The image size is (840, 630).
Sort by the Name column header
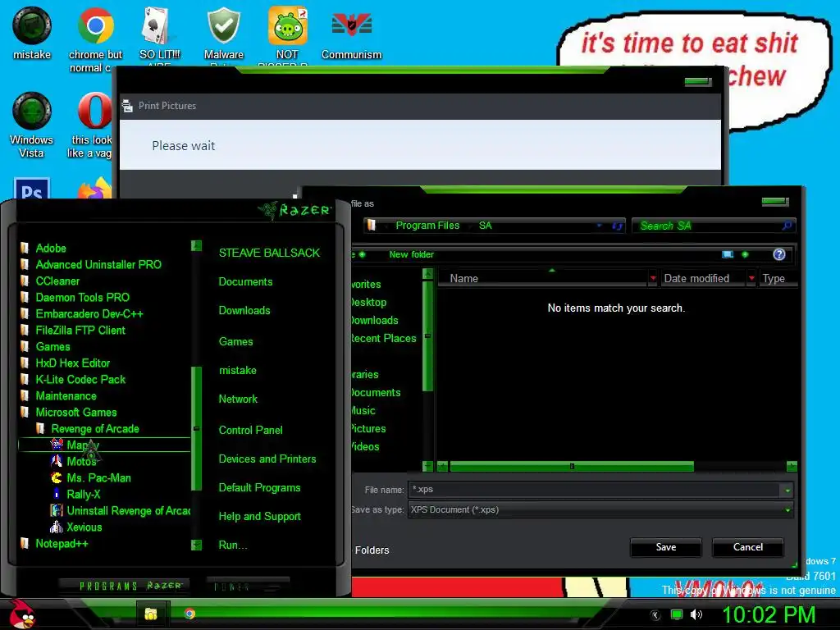point(543,279)
